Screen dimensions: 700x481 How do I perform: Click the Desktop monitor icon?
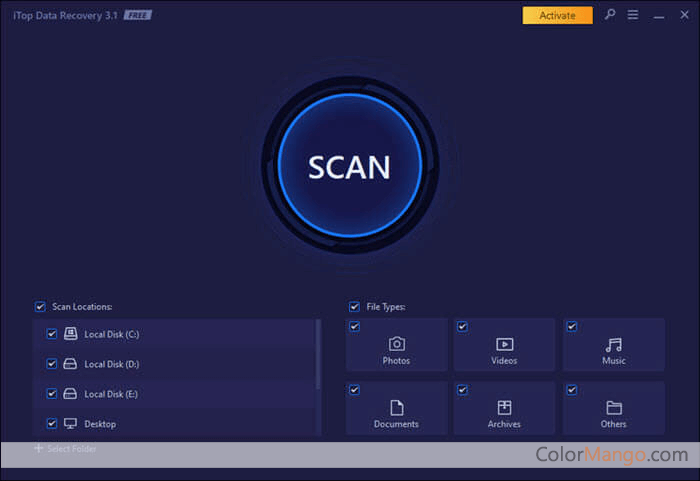(71, 424)
